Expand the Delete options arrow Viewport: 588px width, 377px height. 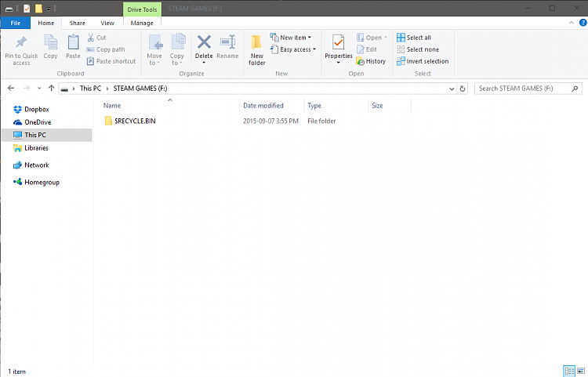[x=204, y=63]
